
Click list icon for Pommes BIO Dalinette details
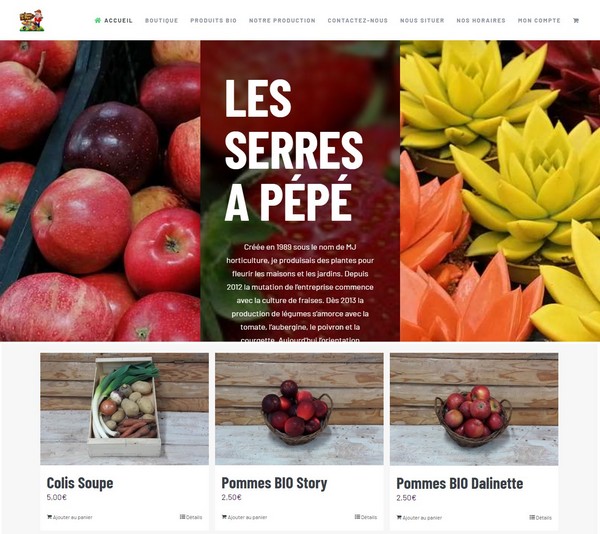pos(532,517)
